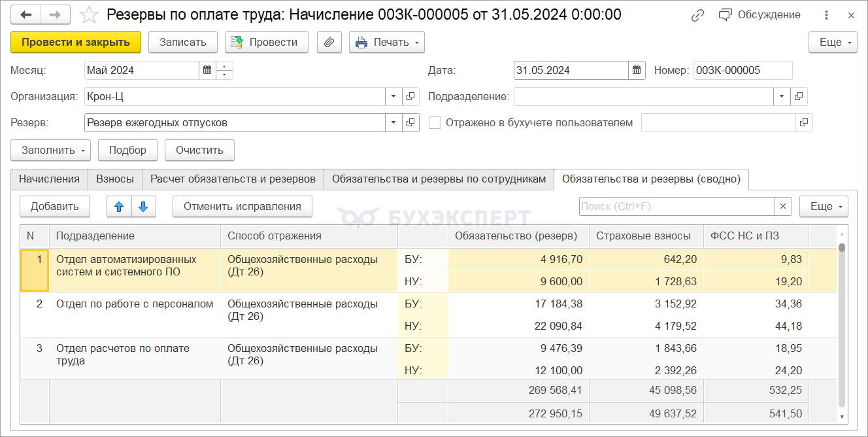Open calendar picker for Дата field
868x437 pixels.
637,71
